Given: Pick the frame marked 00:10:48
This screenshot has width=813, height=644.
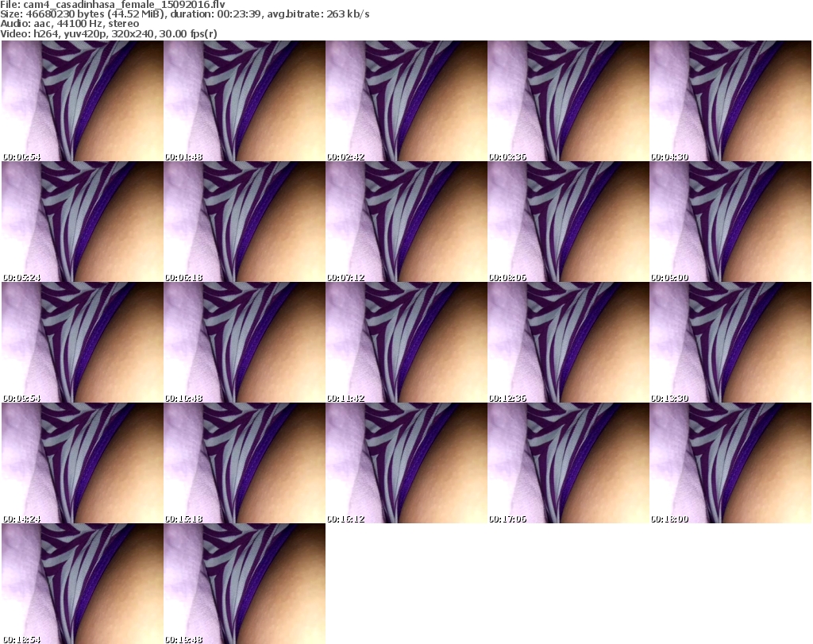Looking at the screenshot, I should click(245, 342).
